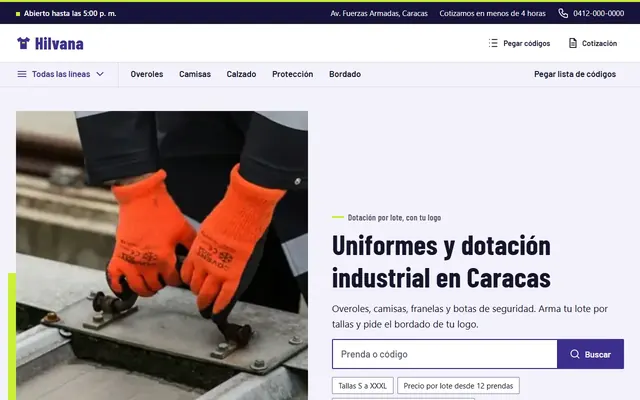Screen dimensions: 640x400
Task: Click heading Uniformes y dotación industrial en Caracas
Action: coord(441,262)
